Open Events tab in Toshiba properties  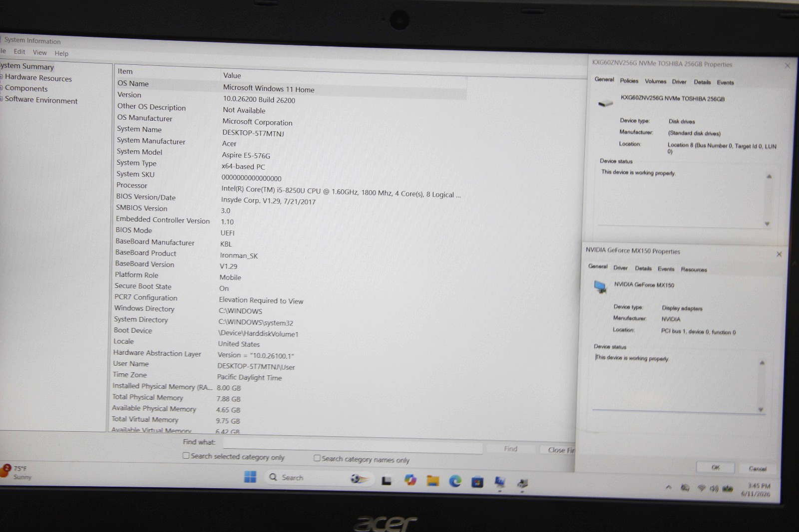pos(725,82)
